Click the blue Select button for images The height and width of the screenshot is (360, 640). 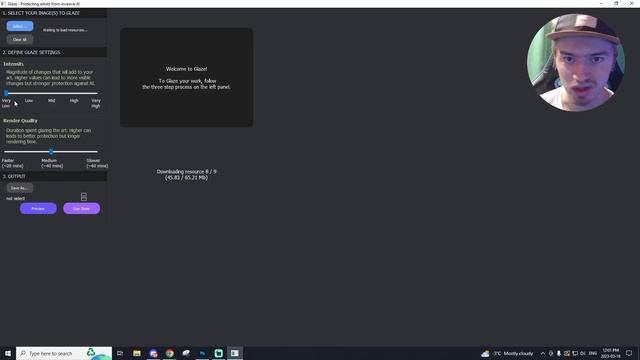pyautogui.click(x=20, y=26)
